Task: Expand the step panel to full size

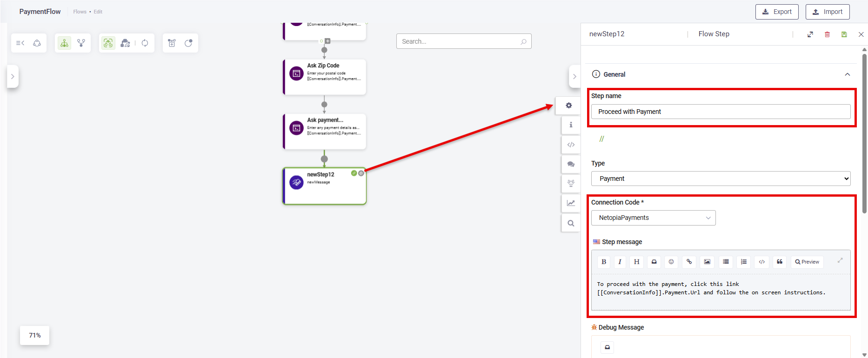Action: pyautogui.click(x=810, y=34)
